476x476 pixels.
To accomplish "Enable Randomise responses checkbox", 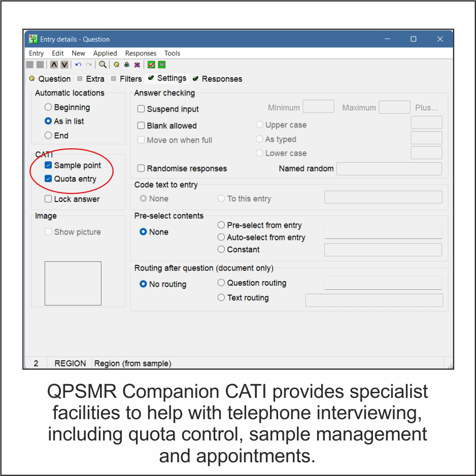I will coord(141,168).
